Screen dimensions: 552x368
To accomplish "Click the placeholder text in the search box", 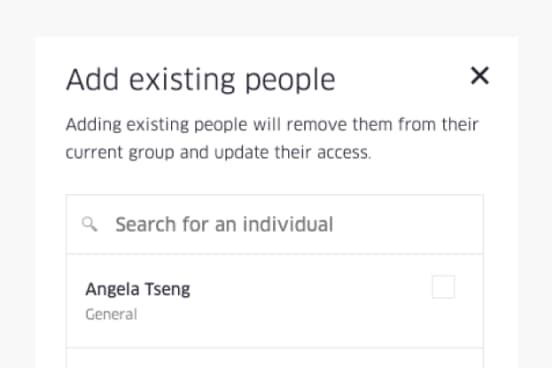I will 224,224.
